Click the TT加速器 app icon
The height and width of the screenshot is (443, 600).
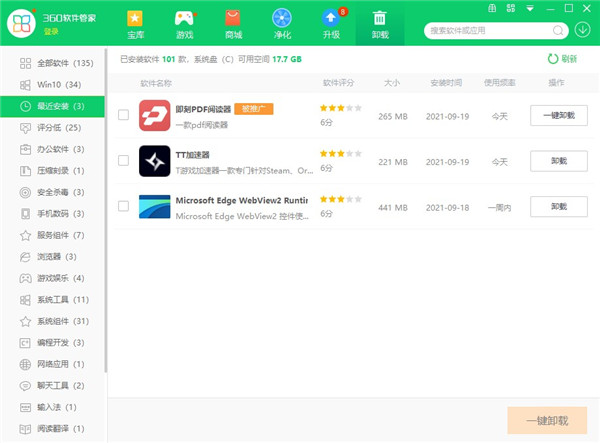[155, 161]
